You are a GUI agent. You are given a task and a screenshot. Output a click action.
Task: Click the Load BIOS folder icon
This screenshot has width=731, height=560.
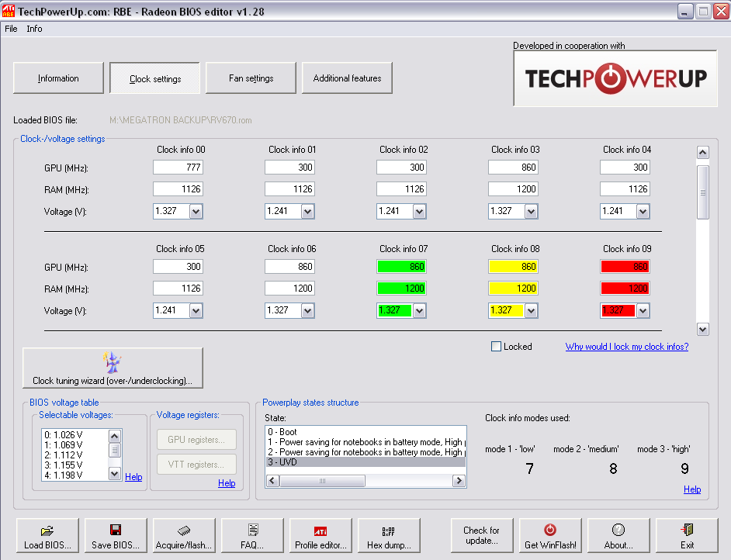[47, 531]
